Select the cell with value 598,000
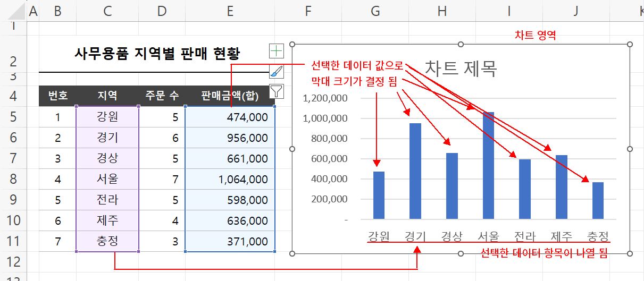 click(230, 200)
